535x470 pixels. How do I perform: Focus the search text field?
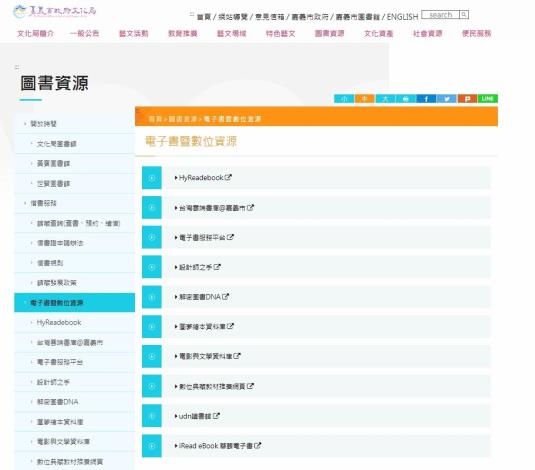click(440, 15)
